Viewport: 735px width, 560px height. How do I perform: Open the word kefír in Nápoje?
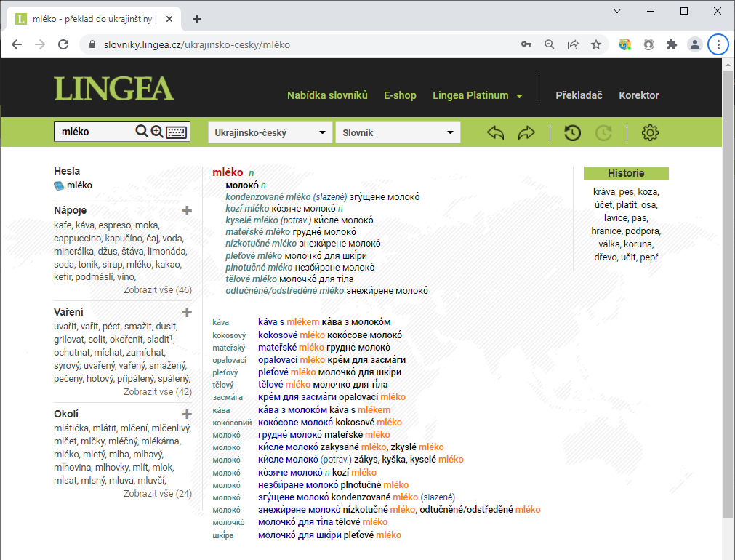coord(63,276)
